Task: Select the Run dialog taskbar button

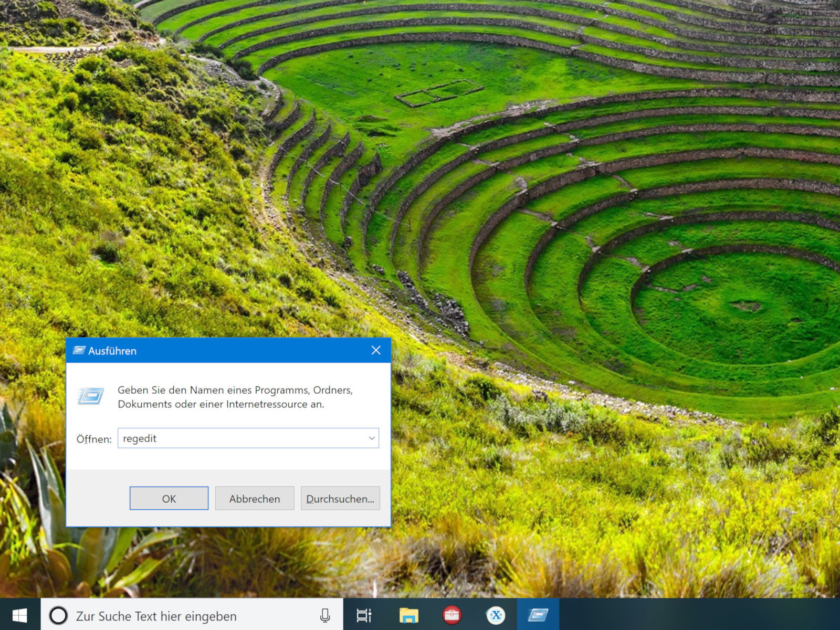Action: point(538,615)
